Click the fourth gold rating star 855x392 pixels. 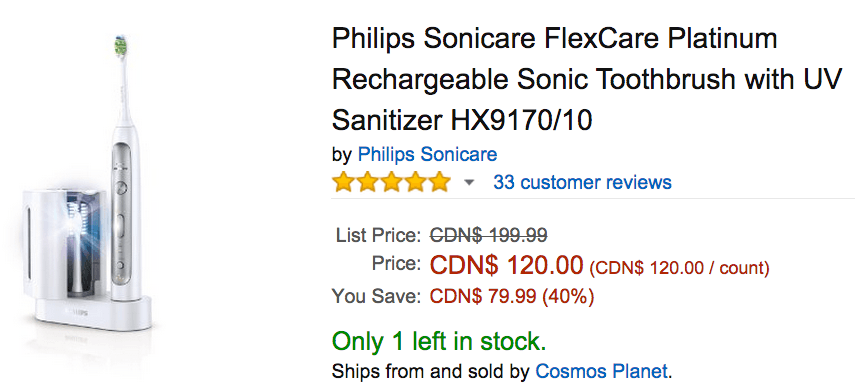point(416,182)
